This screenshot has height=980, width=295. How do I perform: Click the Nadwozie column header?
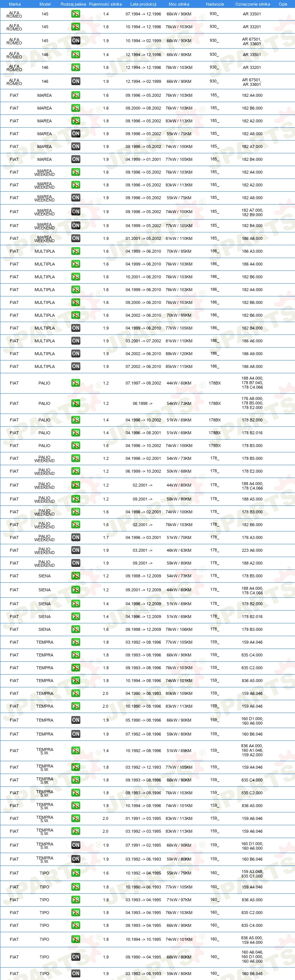215,4
